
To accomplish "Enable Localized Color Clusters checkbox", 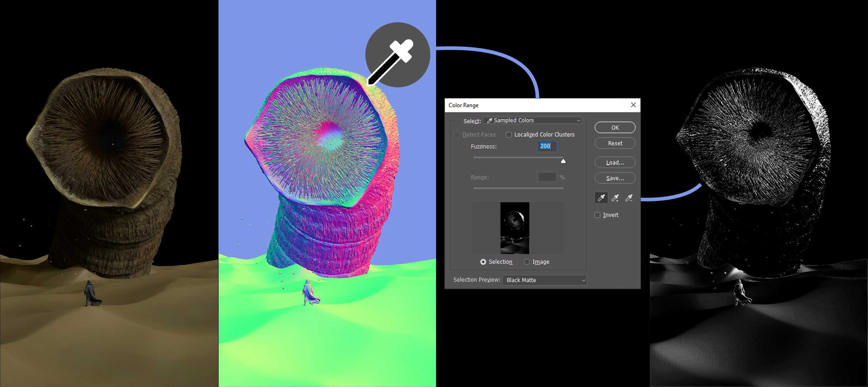I will click(x=508, y=135).
